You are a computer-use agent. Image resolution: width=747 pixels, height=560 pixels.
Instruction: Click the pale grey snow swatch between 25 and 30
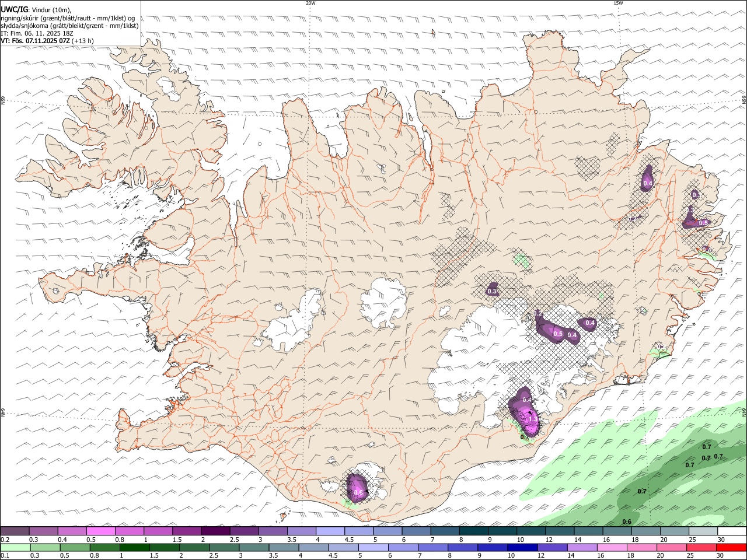click(703, 531)
